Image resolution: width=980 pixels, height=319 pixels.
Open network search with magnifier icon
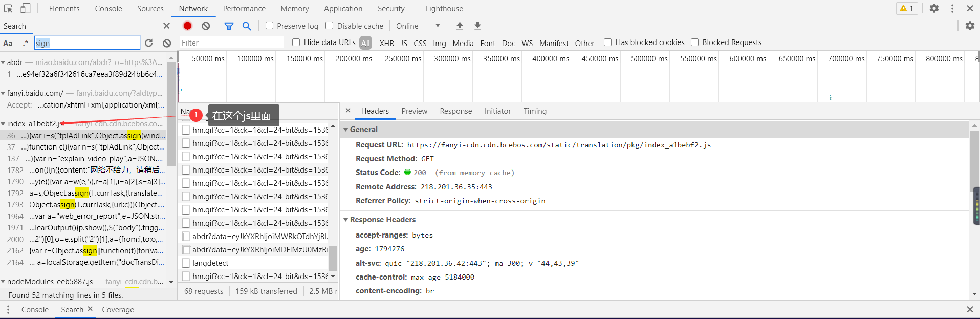[247, 26]
